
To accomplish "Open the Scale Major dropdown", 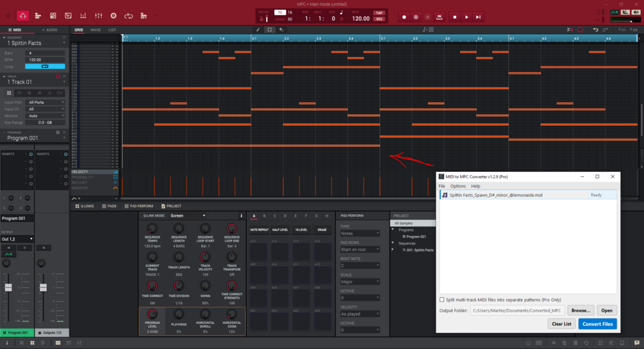I will point(359,282).
